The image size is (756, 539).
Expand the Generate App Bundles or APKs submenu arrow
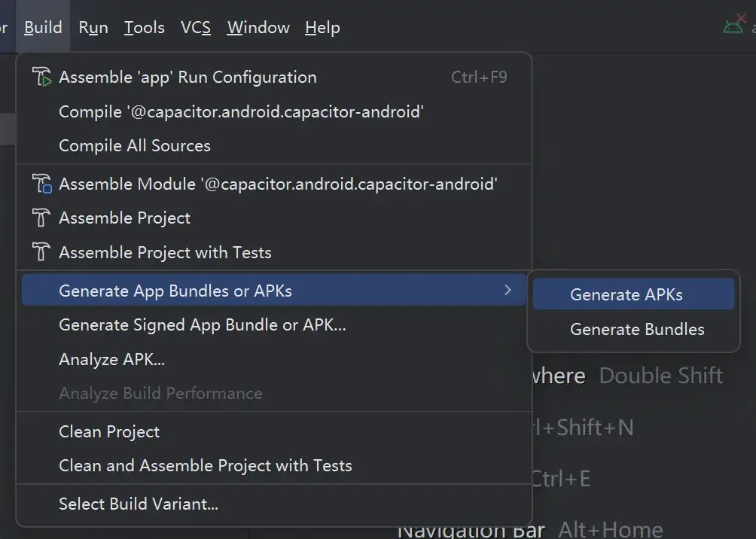click(x=508, y=289)
